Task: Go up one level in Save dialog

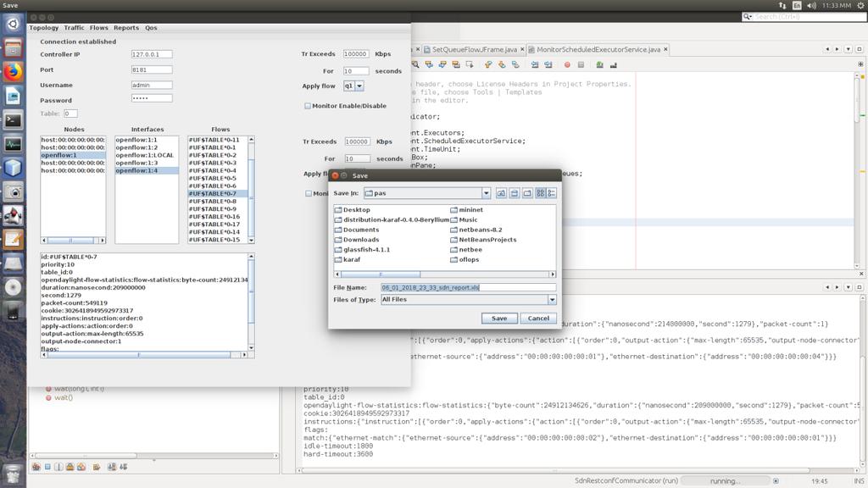Action: coord(501,193)
